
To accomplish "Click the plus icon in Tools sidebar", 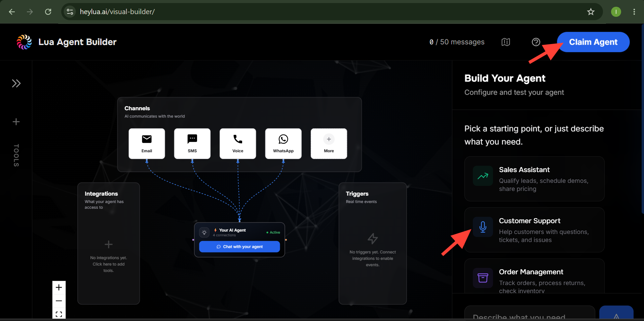I will (16, 122).
